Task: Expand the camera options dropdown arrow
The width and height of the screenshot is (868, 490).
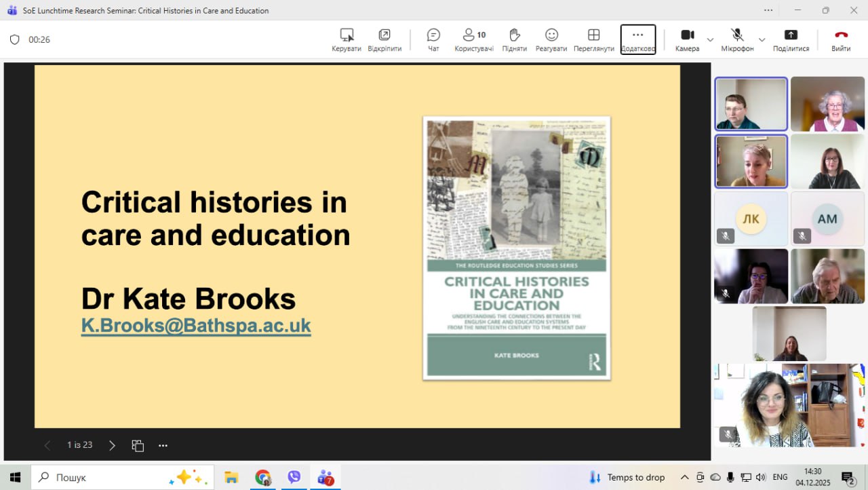Action: pyautogui.click(x=710, y=39)
